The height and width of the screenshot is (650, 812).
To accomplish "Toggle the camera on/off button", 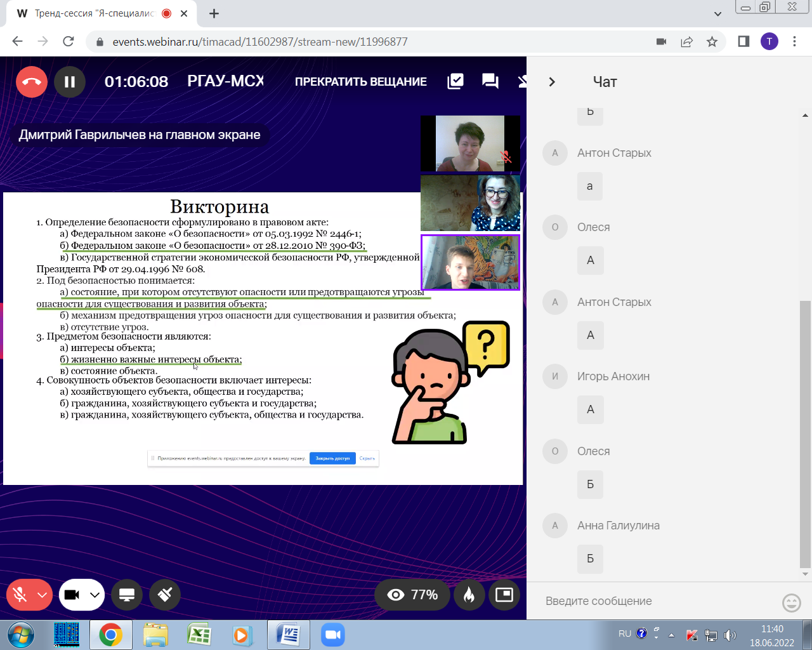I will [x=72, y=595].
